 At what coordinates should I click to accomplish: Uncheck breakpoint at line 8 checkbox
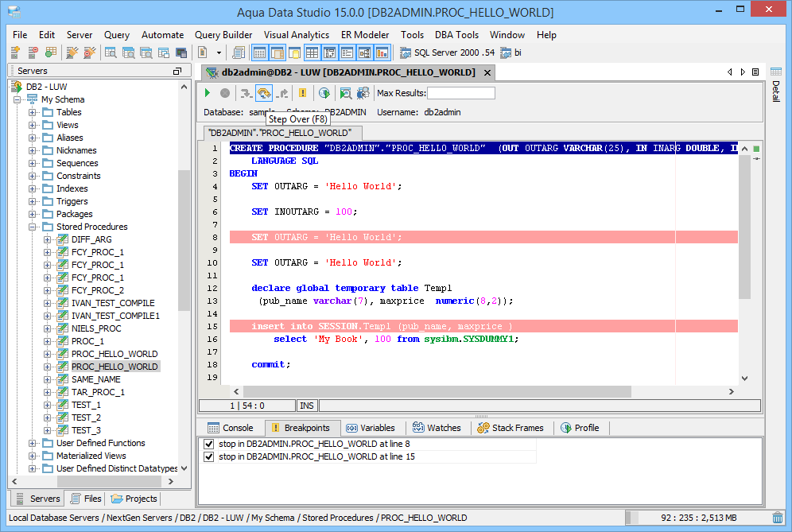tap(208, 444)
